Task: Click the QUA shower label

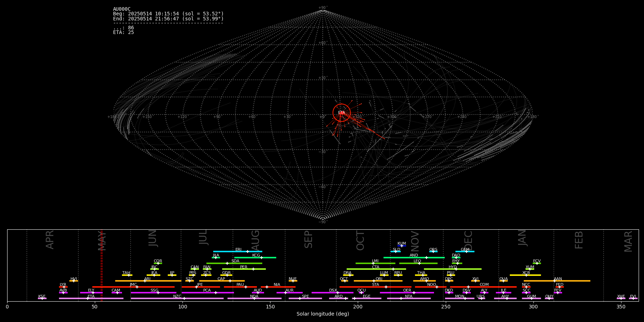Action: [x=503, y=279]
